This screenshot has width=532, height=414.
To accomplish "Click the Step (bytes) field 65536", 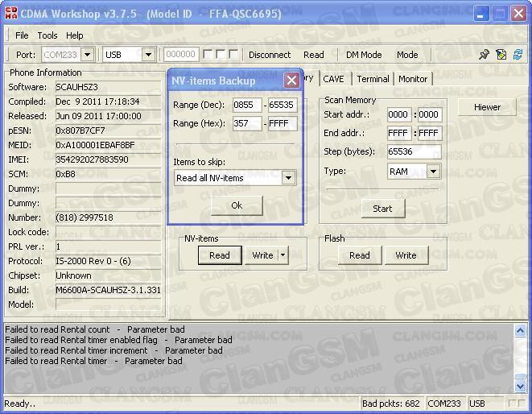I will point(414,151).
